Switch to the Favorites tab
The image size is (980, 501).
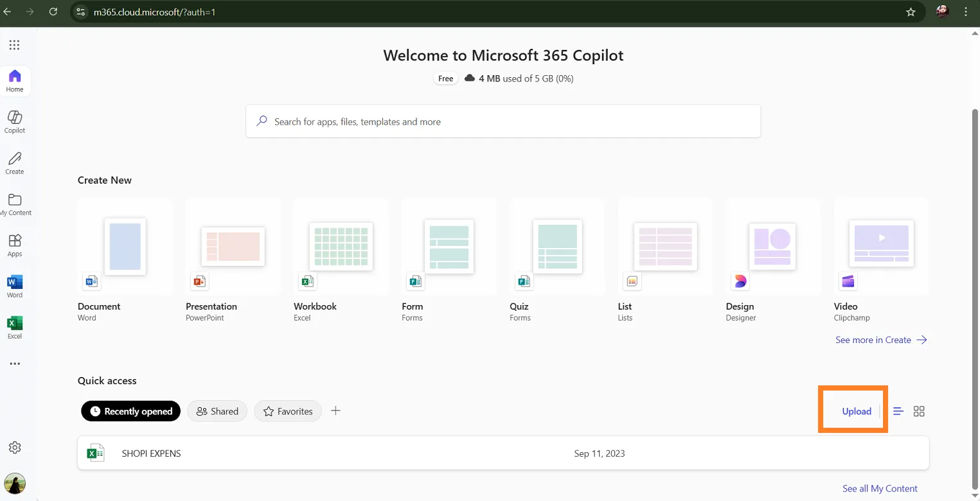(x=288, y=411)
